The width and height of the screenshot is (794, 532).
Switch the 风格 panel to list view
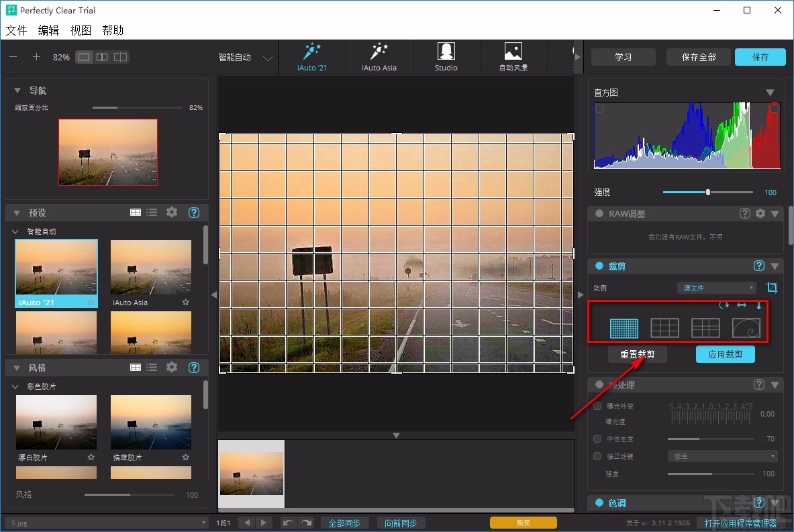pos(152,367)
